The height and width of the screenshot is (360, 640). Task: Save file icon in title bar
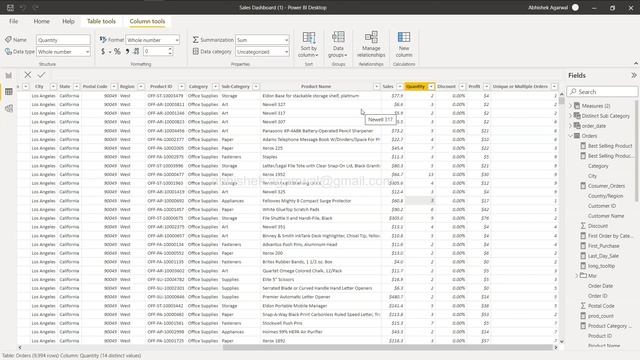[x=10, y=7]
